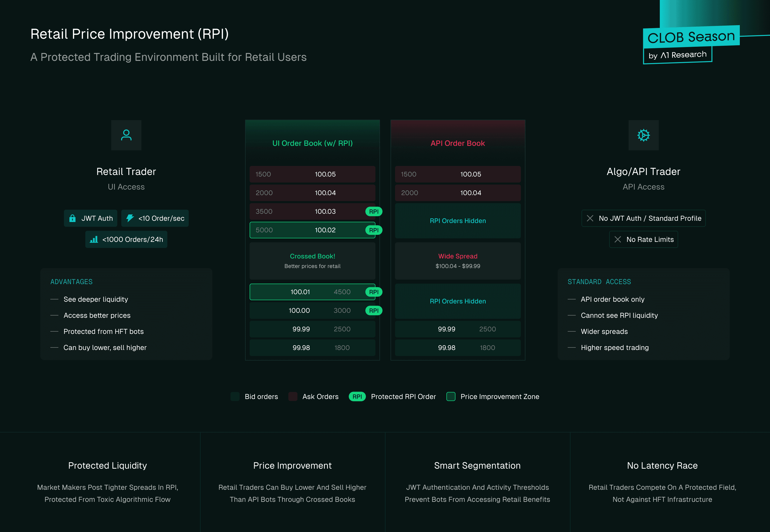Click the X icon on No JWT Auth / Standard Profile

click(x=590, y=218)
